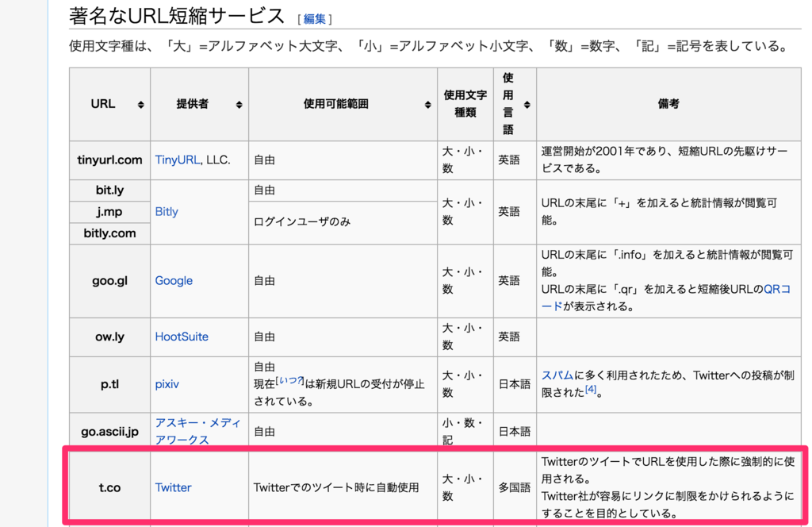Select the ow.ly cell
This screenshot has width=812, height=527.
109,337
